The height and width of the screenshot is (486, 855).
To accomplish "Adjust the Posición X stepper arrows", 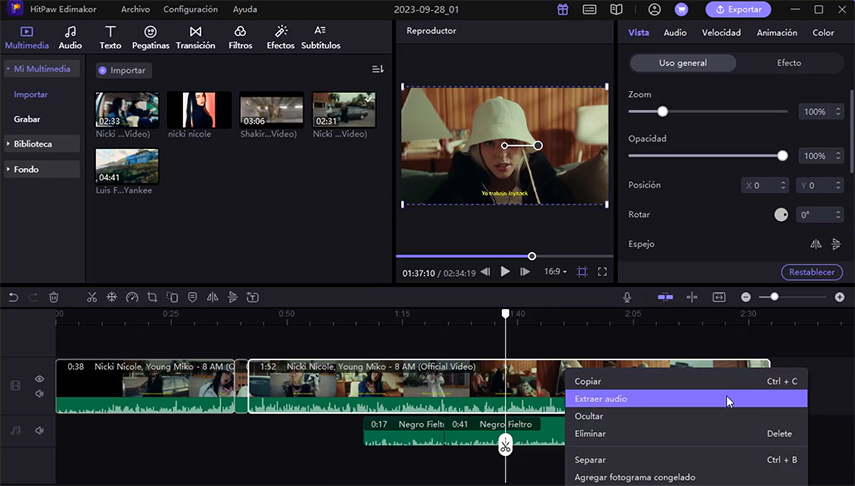I will (x=784, y=185).
